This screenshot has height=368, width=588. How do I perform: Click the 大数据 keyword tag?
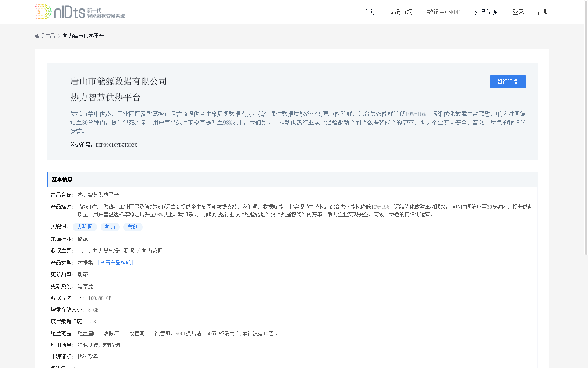point(85,227)
